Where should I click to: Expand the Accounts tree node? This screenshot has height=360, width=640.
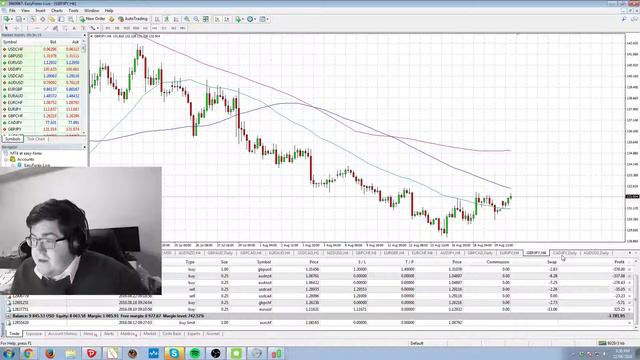(x=6, y=159)
